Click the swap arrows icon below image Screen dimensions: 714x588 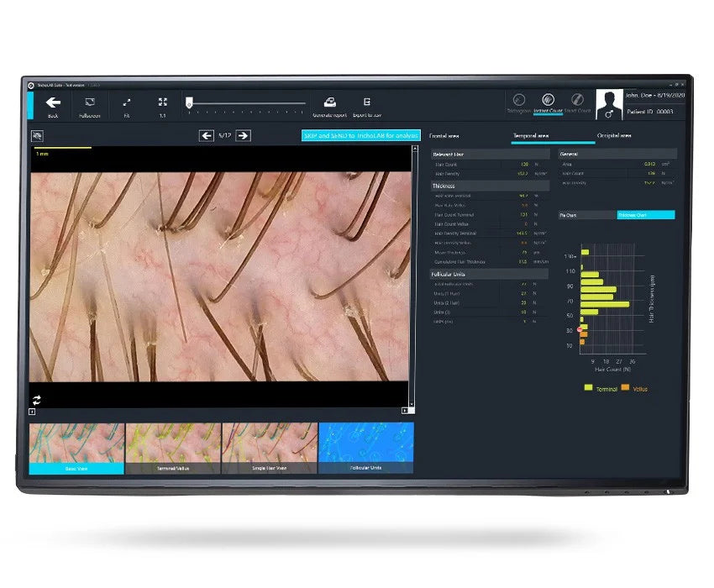[x=37, y=399]
